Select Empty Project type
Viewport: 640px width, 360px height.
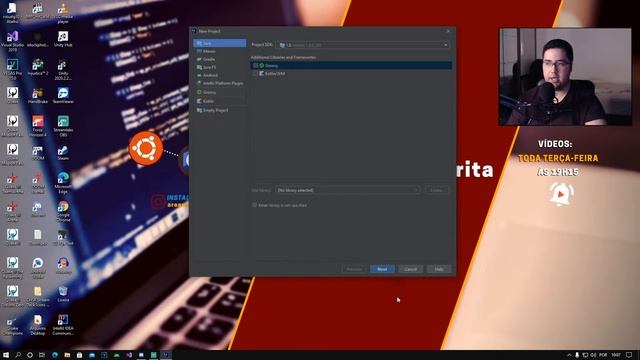(220, 110)
